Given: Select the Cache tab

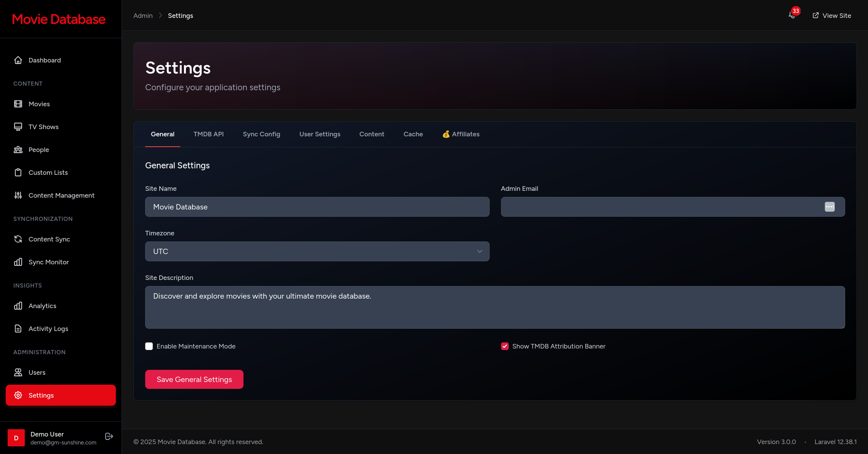Looking at the screenshot, I should [413, 134].
